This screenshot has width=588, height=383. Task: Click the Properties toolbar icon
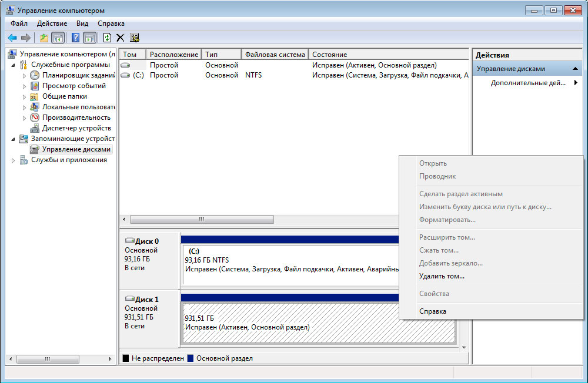point(135,38)
